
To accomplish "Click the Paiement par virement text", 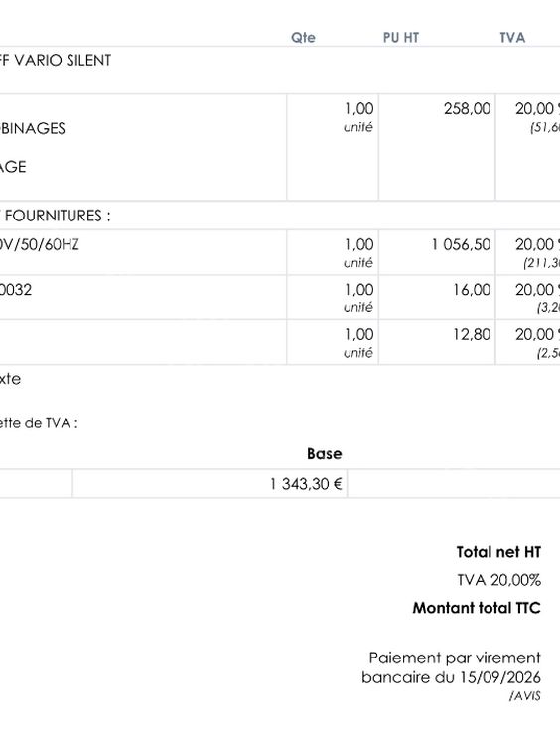I will point(455,658).
